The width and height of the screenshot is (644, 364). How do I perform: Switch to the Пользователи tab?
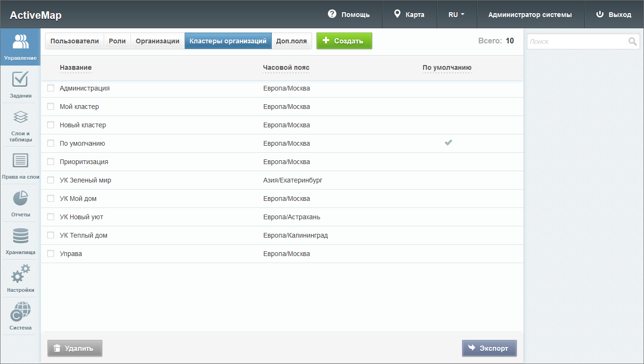coord(74,41)
